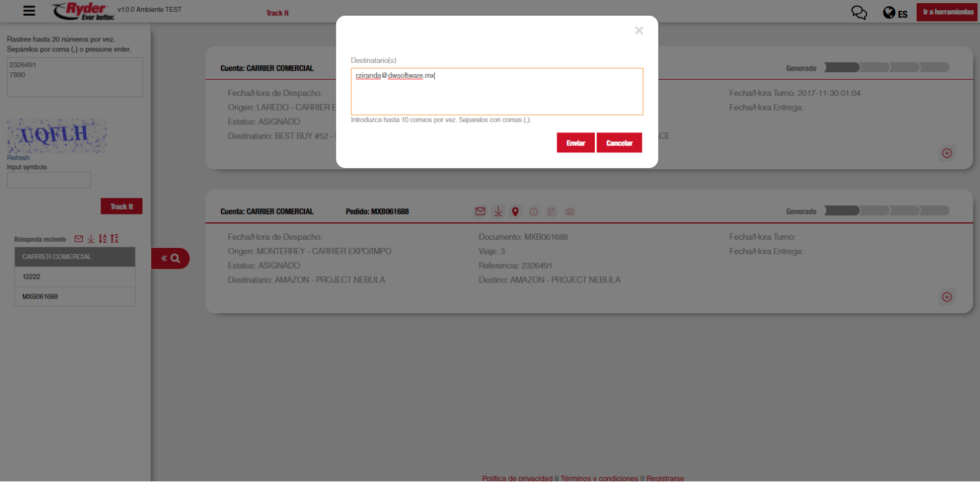The width and height of the screenshot is (980, 482).
Task: Open the ES language selector
Action: 895,13
